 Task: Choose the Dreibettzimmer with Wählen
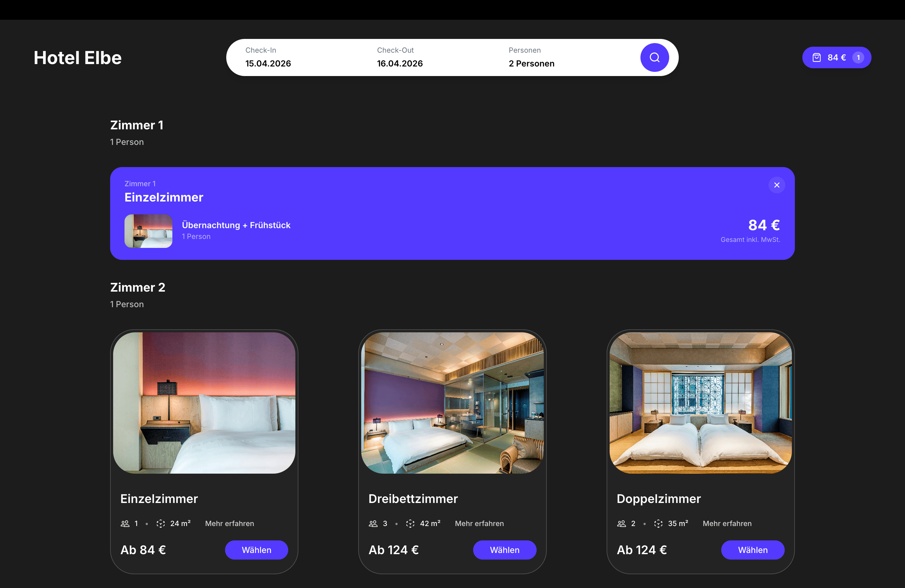504,550
